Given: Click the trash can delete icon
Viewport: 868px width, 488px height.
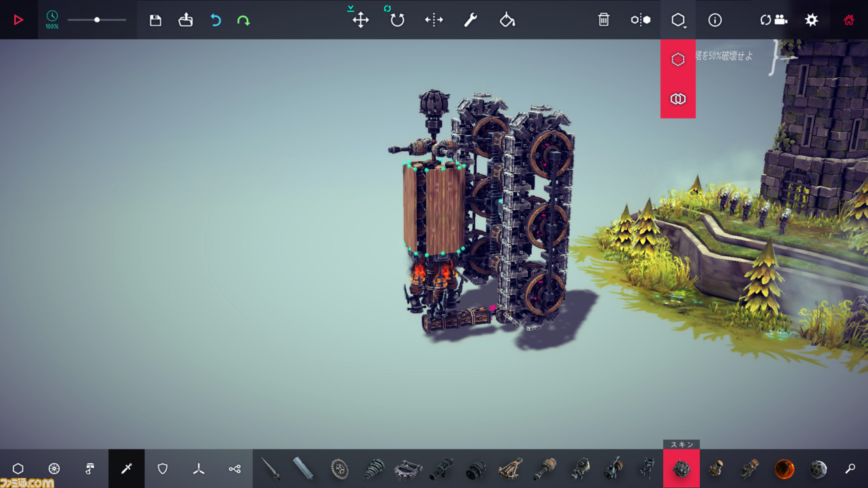Looking at the screenshot, I should coord(604,20).
